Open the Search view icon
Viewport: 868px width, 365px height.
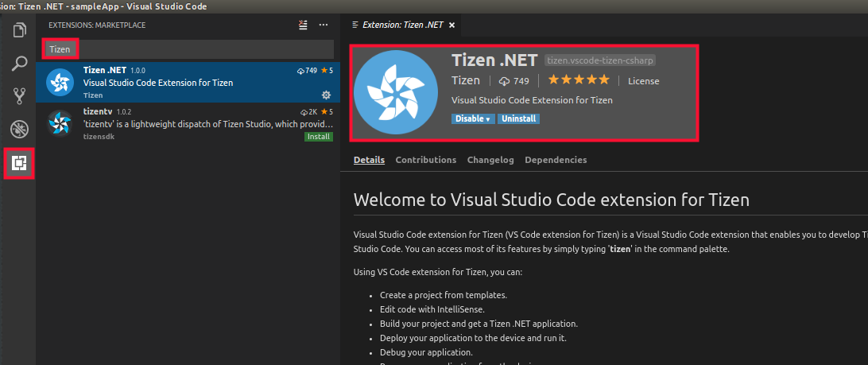coord(19,64)
